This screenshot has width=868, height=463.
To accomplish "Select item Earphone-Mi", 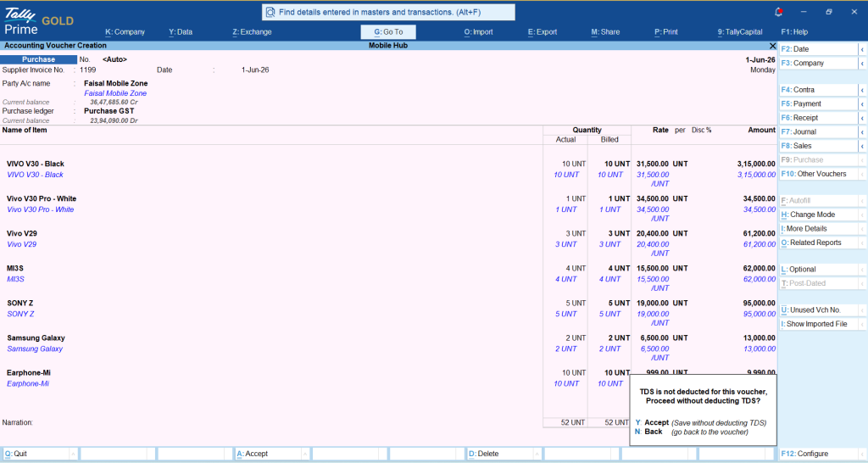I will tap(29, 373).
